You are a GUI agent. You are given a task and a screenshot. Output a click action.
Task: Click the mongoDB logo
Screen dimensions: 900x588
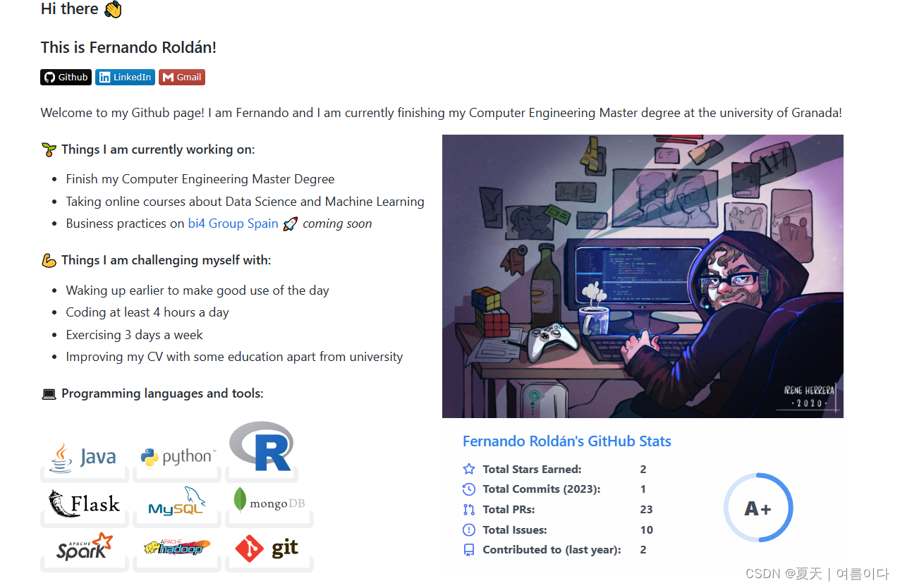(269, 501)
